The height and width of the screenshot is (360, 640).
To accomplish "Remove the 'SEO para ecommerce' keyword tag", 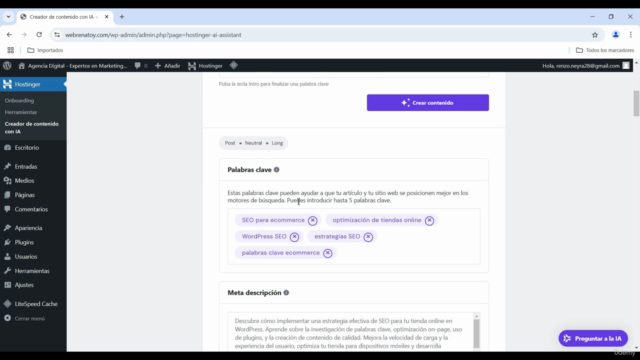I will (x=313, y=220).
